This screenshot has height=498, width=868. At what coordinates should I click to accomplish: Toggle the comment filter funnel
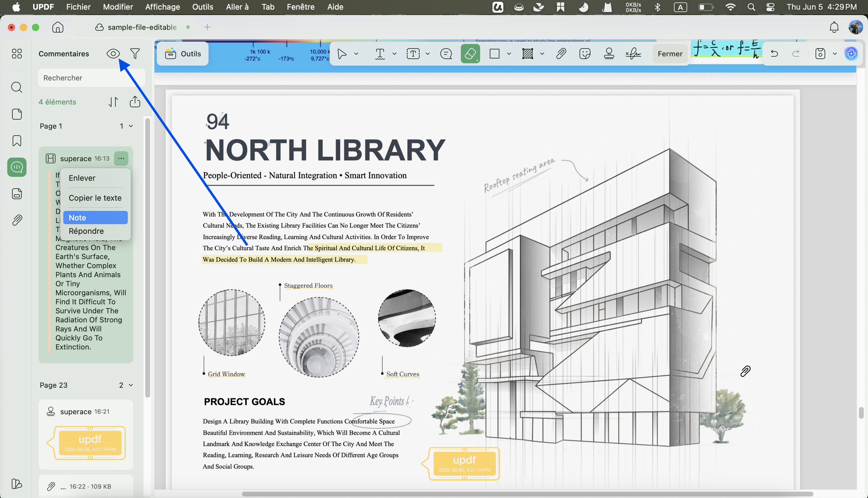tap(135, 54)
